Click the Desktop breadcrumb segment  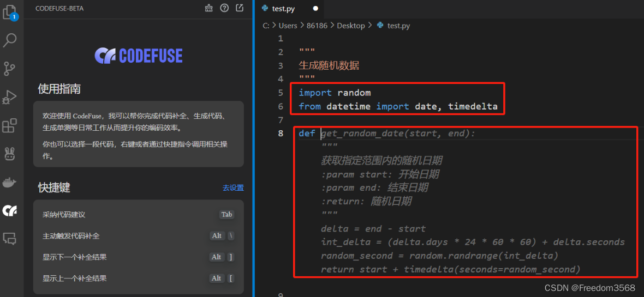coord(351,26)
